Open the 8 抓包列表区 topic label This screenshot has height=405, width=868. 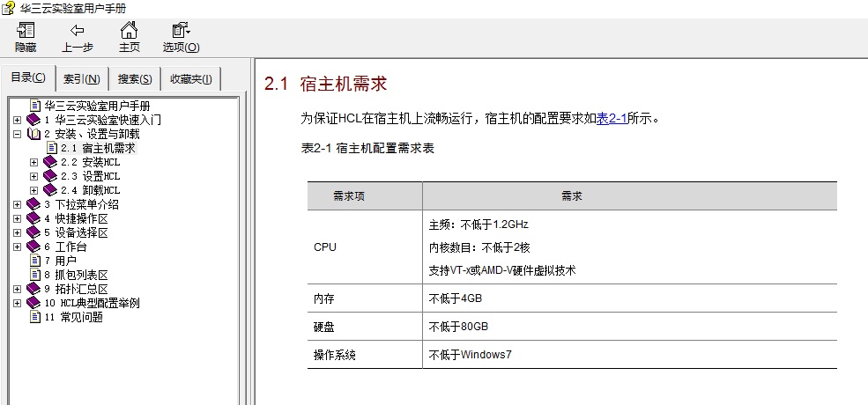76,275
